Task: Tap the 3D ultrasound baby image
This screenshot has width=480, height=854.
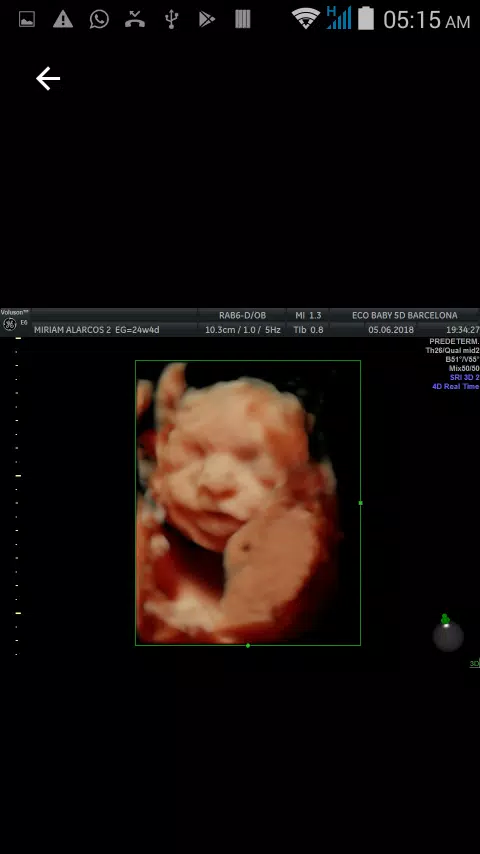Action: [x=248, y=503]
